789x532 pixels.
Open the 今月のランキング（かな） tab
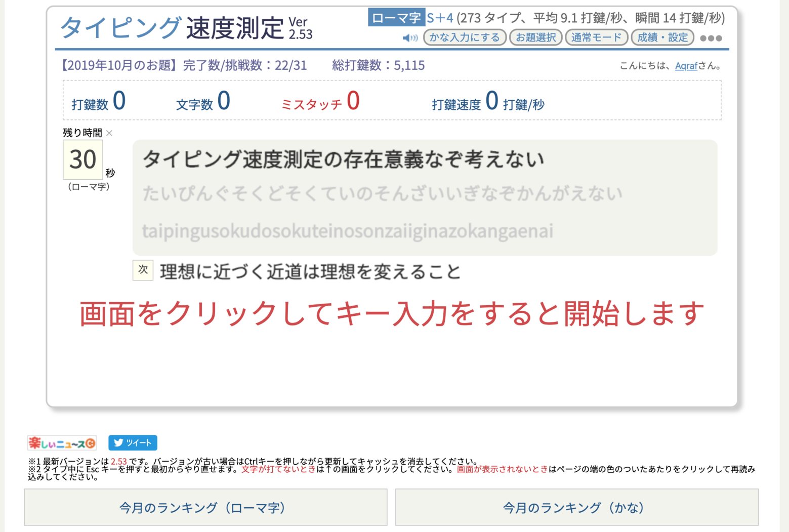point(576,507)
